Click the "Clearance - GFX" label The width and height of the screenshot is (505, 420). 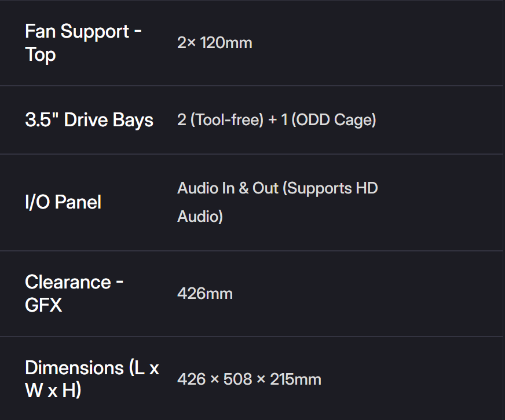point(74,293)
